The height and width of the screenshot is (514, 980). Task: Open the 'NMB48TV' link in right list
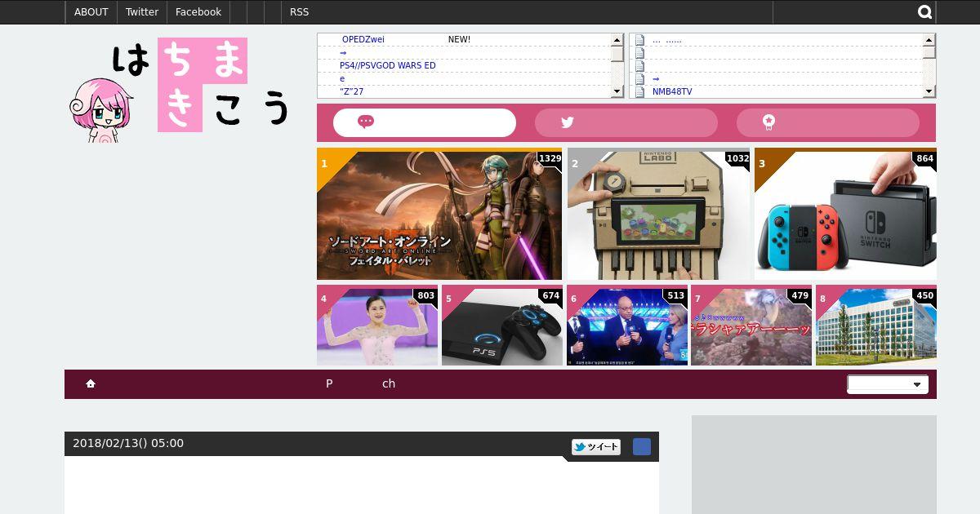(672, 91)
